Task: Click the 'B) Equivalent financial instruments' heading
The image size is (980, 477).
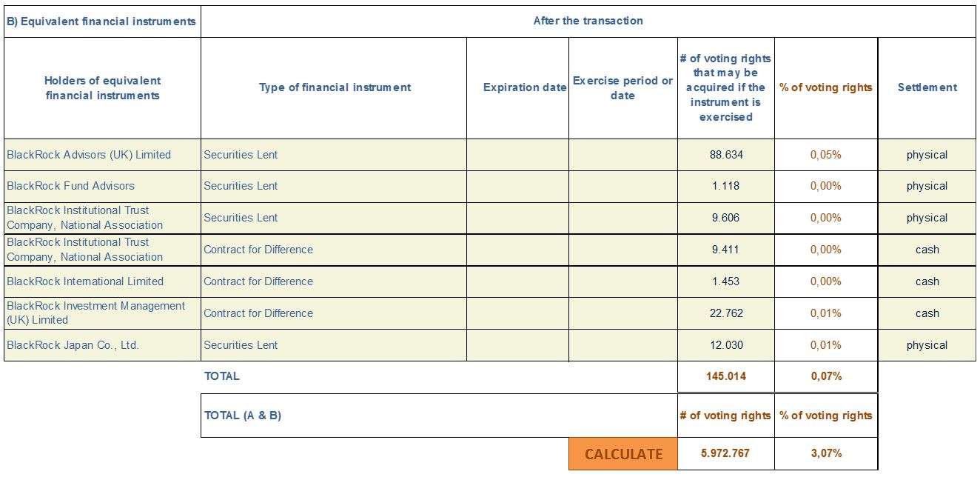Action: [x=102, y=21]
